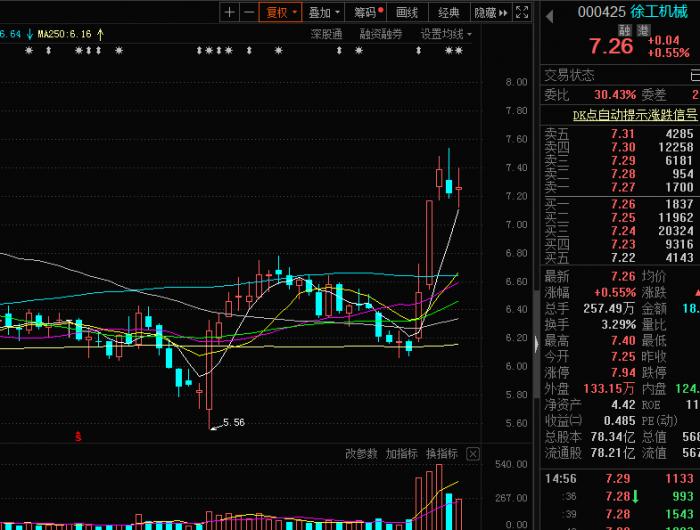
Task: Open the 深股通 tab
Action: [326, 34]
